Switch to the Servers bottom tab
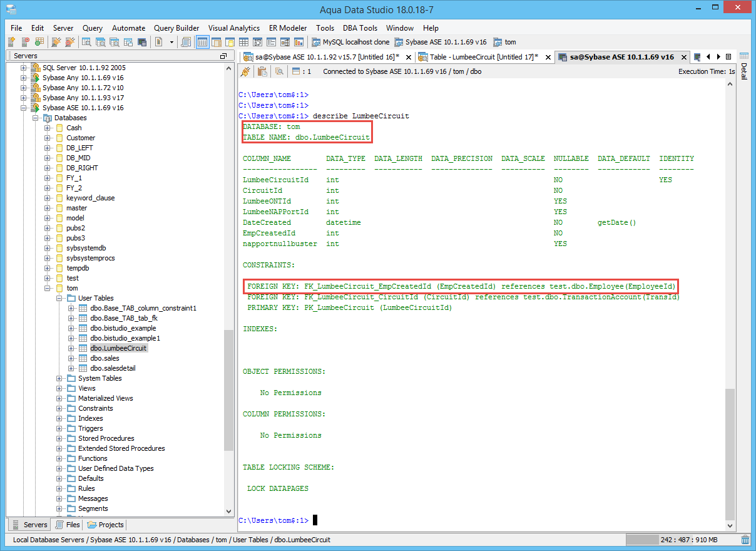Screen dimensions: 756x551 tap(29, 525)
